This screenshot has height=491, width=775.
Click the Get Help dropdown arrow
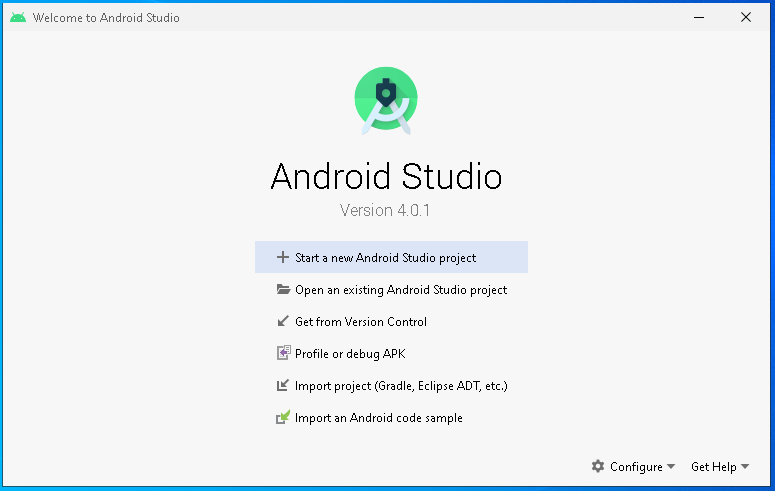tap(745, 466)
